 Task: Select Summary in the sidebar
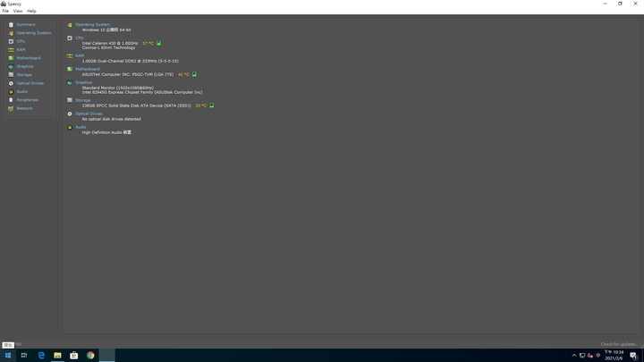[26, 25]
